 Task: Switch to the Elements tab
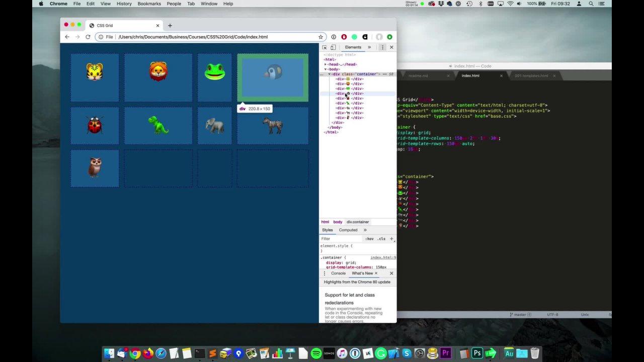pos(353,47)
